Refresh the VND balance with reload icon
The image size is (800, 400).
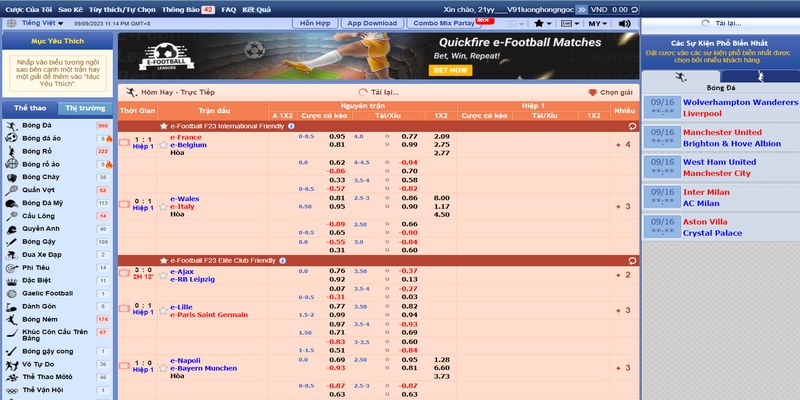point(634,10)
